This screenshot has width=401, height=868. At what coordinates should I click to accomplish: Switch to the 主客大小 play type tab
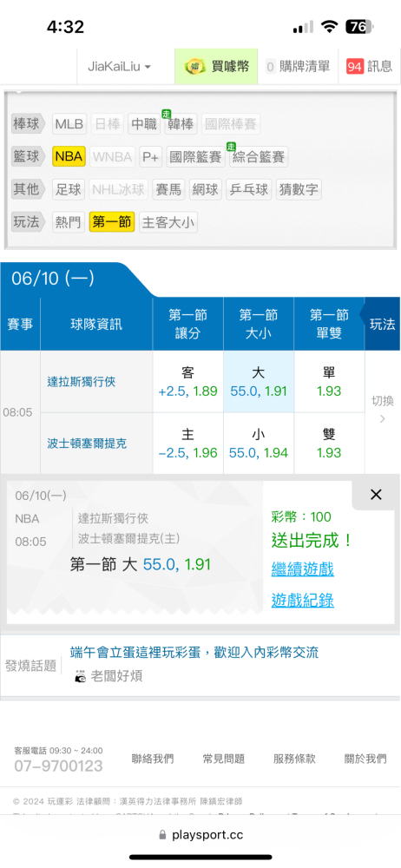click(x=168, y=222)
